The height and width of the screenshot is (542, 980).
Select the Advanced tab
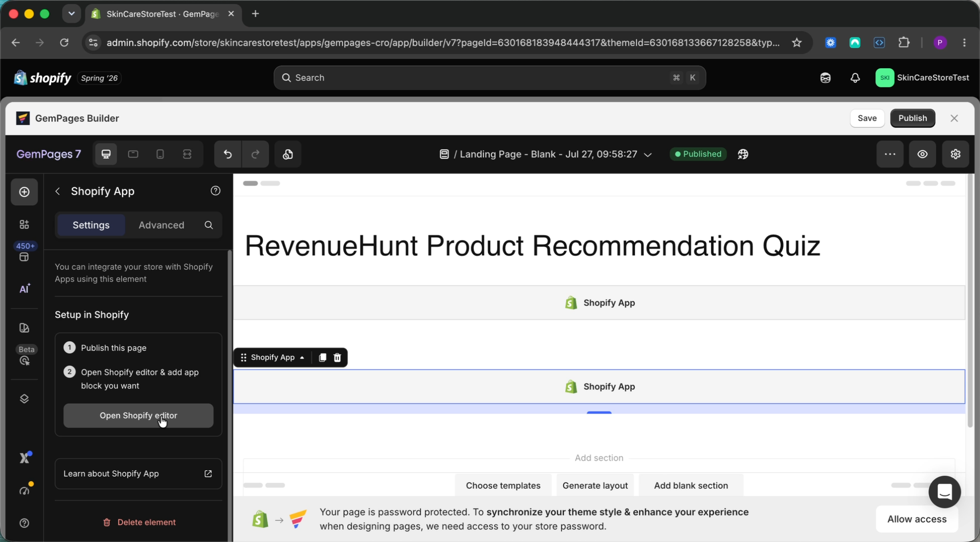point(161,225)
